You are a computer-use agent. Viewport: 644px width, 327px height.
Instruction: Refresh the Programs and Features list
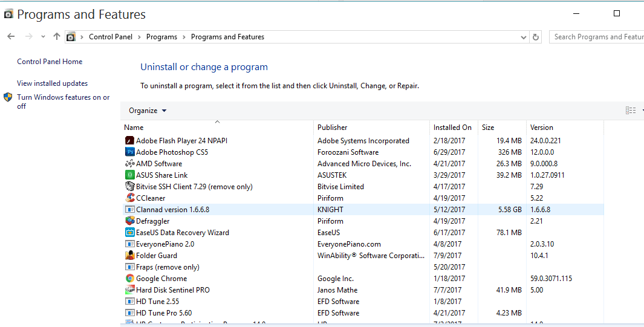[536, 37]
